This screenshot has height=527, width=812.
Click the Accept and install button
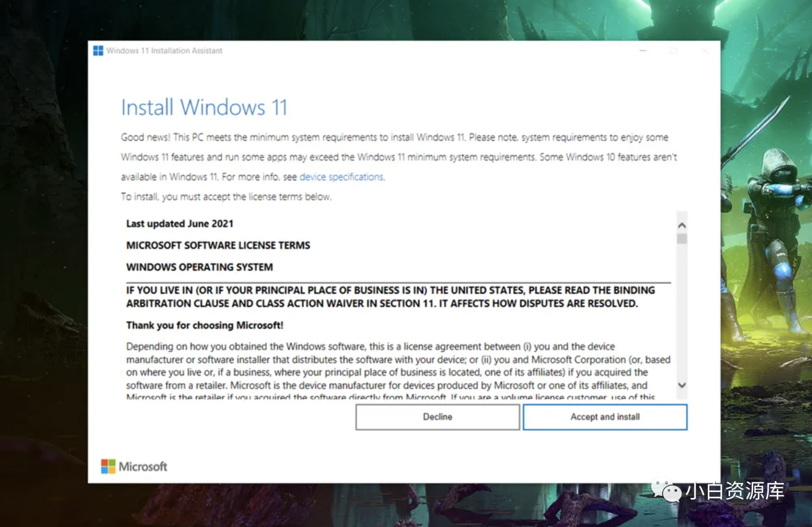coord(605,417)
